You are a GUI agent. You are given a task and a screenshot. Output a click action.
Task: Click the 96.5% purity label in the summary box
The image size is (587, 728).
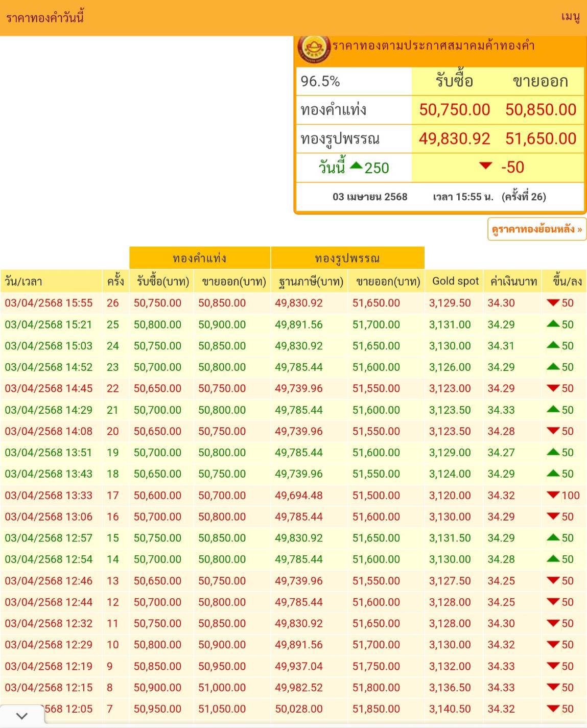coord(320,81)
